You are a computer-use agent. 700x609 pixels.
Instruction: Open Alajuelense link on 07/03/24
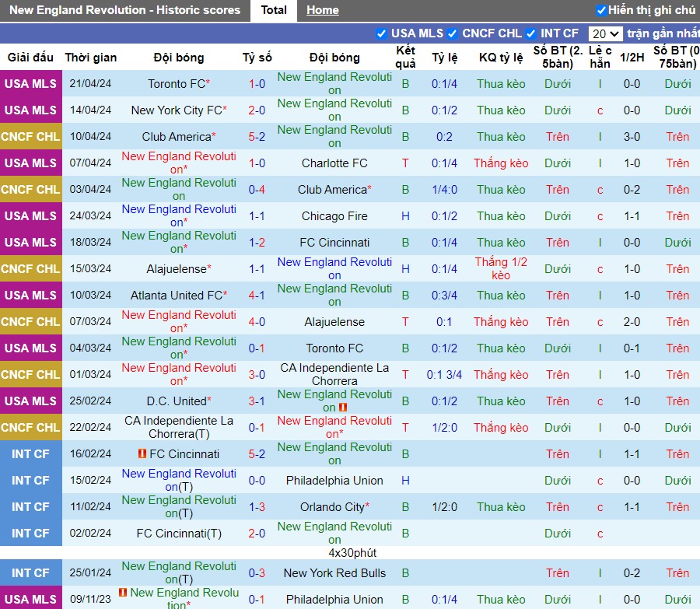point(334,321)
